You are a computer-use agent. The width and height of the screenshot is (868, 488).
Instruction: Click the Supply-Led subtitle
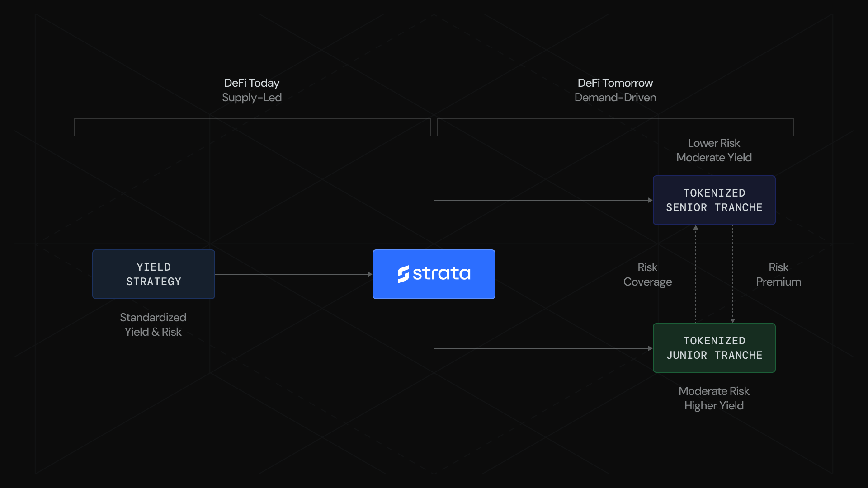tap(252, 98)
